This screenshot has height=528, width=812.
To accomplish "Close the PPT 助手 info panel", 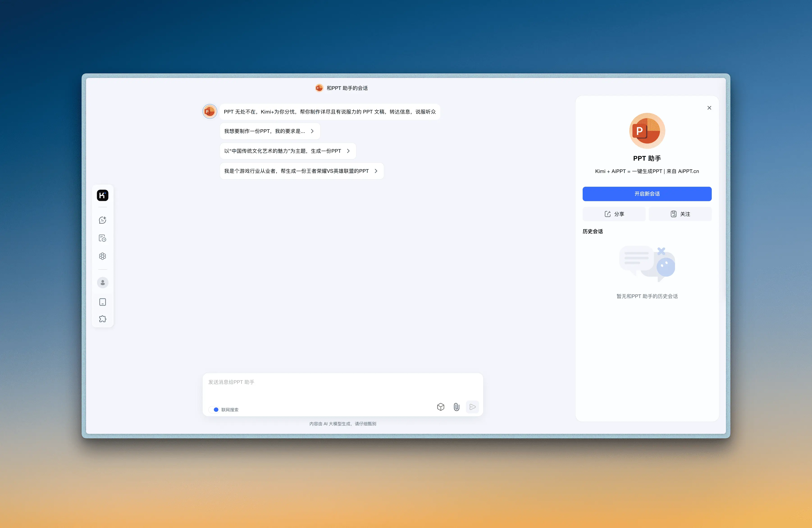I will tap(709, 108).
